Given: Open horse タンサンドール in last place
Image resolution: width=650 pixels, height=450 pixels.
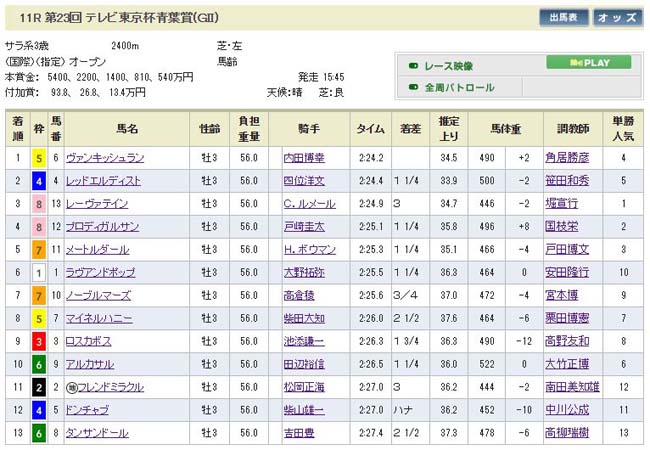Looking at the screenshot, I should (98, 433).
